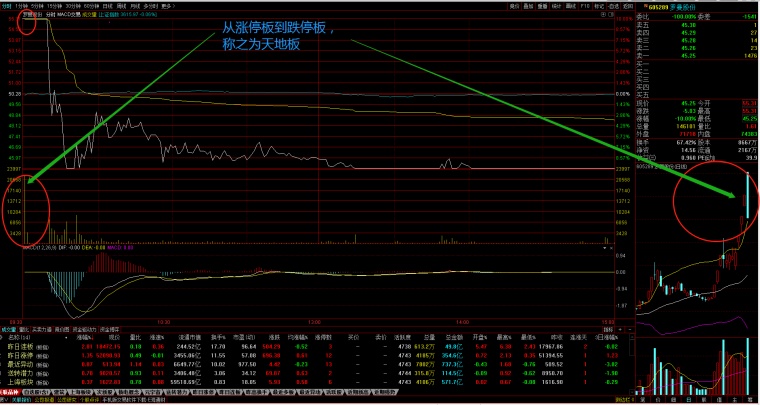Select the 5分钟 period tab

point(37,6)
